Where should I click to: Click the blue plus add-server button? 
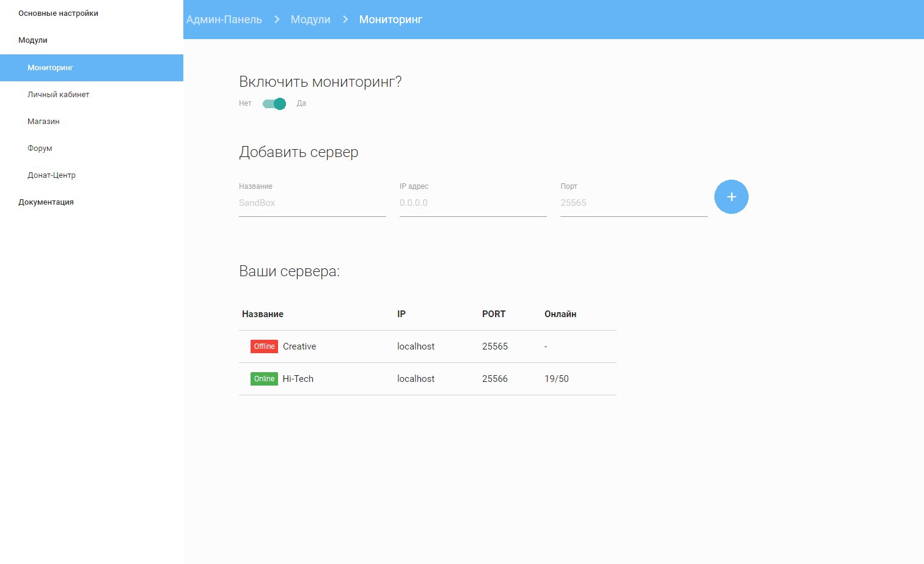(x=731, y=197)
